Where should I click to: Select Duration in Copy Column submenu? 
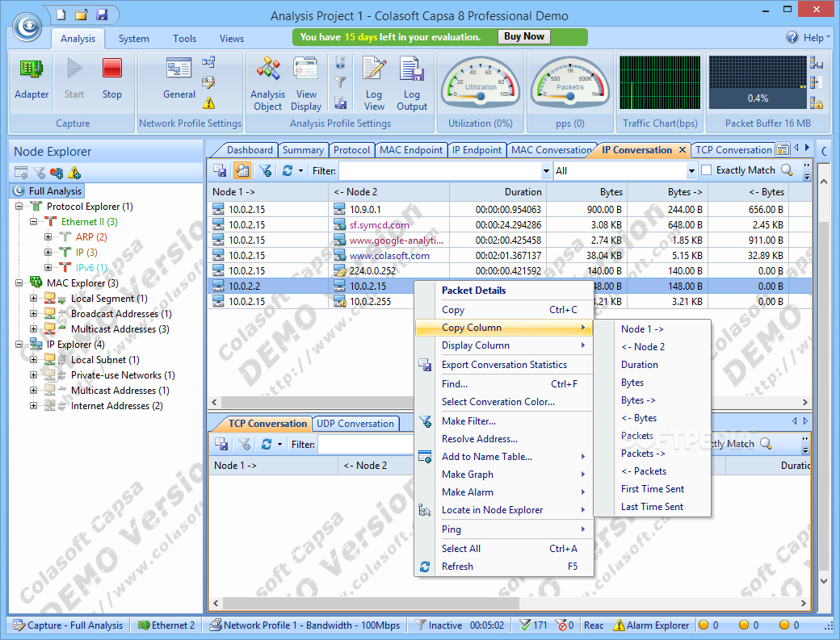pos(640,365)
